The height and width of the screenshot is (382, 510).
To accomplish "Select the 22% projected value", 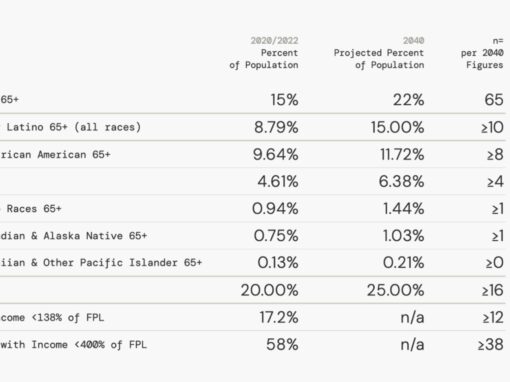I will click(x=409, y=100).
